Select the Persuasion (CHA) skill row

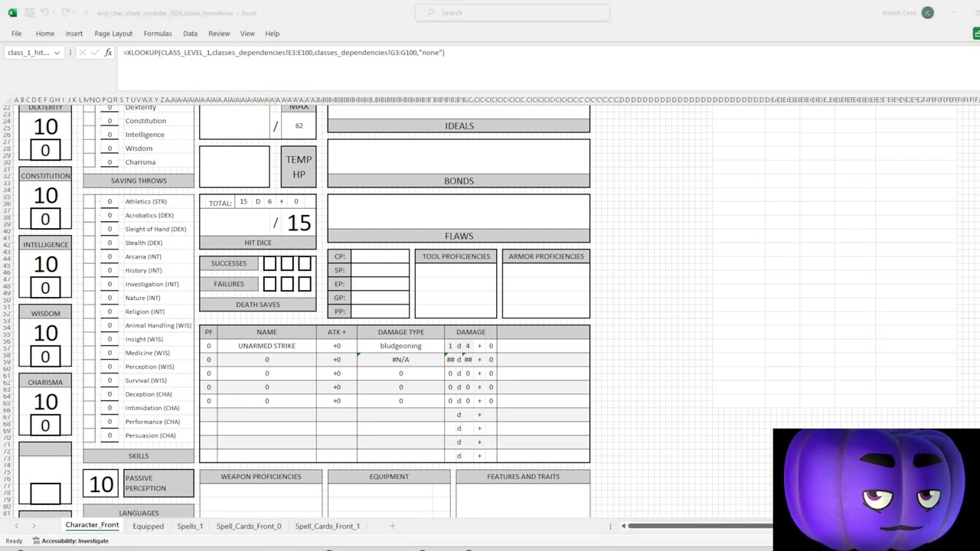point(139,435)
